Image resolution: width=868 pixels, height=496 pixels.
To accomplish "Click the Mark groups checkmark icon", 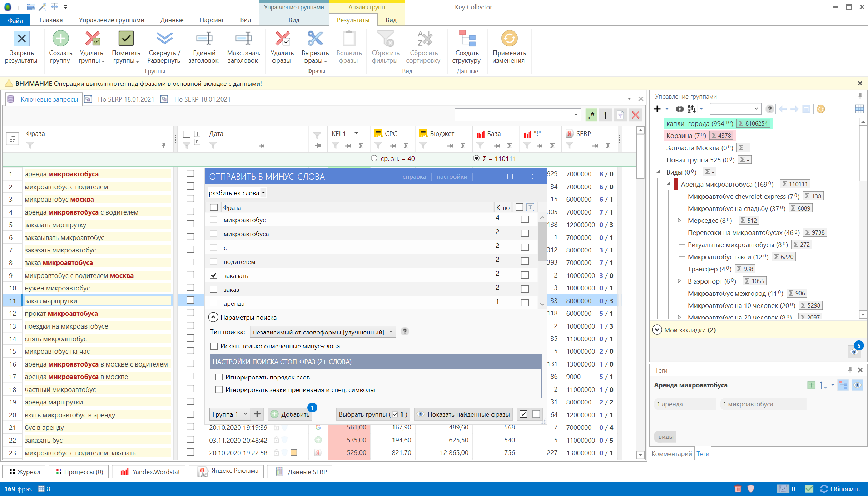I will [x=126, y=39].
